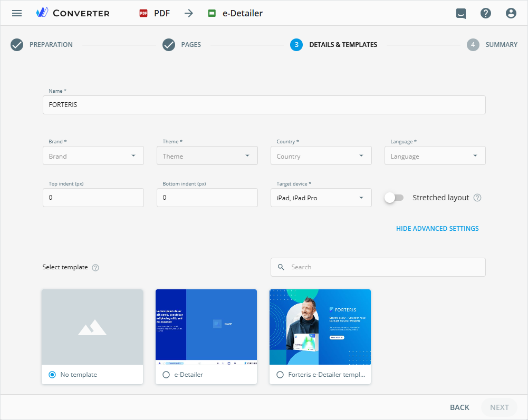The image size is (528, 420).
Task: Click help icon beside Stretched layout
Action: 477,198
